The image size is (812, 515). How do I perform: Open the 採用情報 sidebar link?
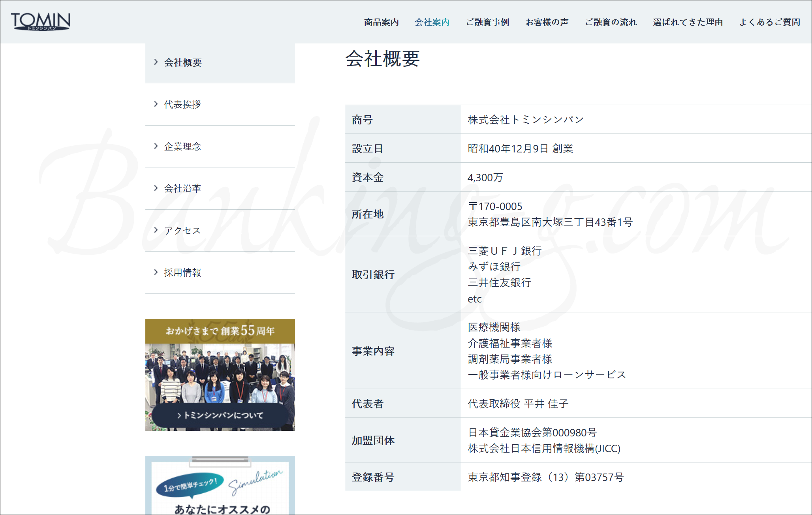[x=220, y=273]
